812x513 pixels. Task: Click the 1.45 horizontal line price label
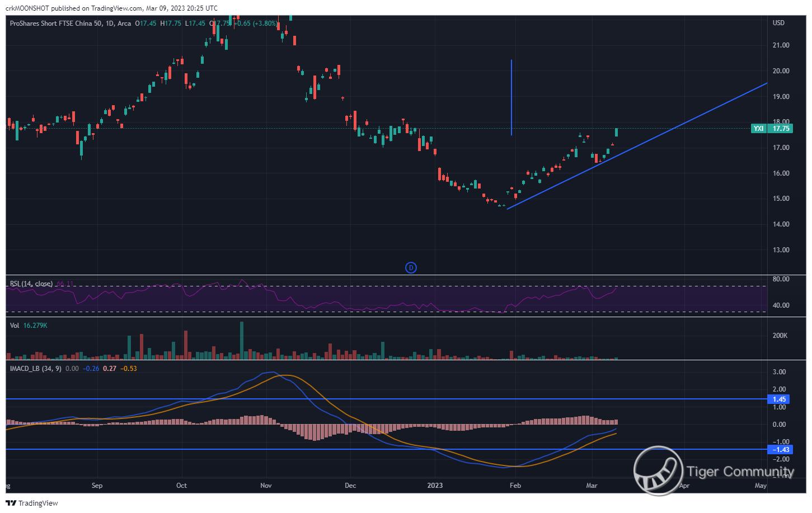click(780, 399)
